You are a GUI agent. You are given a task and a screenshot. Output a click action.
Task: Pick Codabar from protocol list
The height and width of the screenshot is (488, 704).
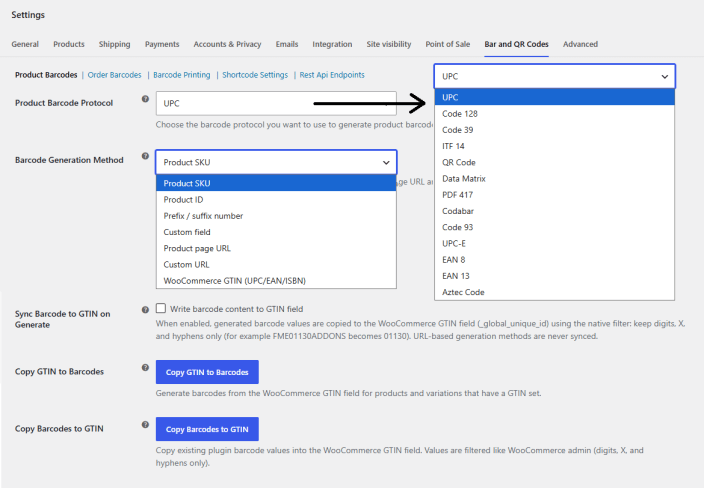[x=554, y=211]
